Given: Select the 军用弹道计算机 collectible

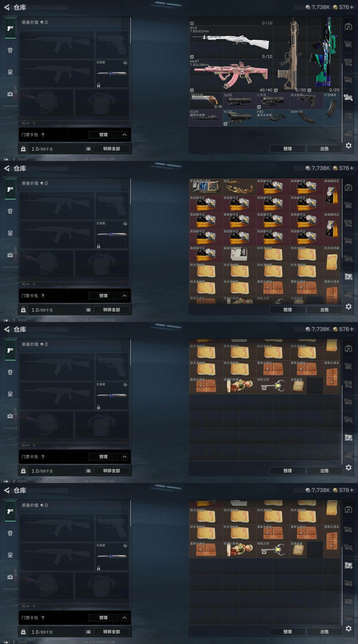Looking at the screenshot, I should click(206, 187).
